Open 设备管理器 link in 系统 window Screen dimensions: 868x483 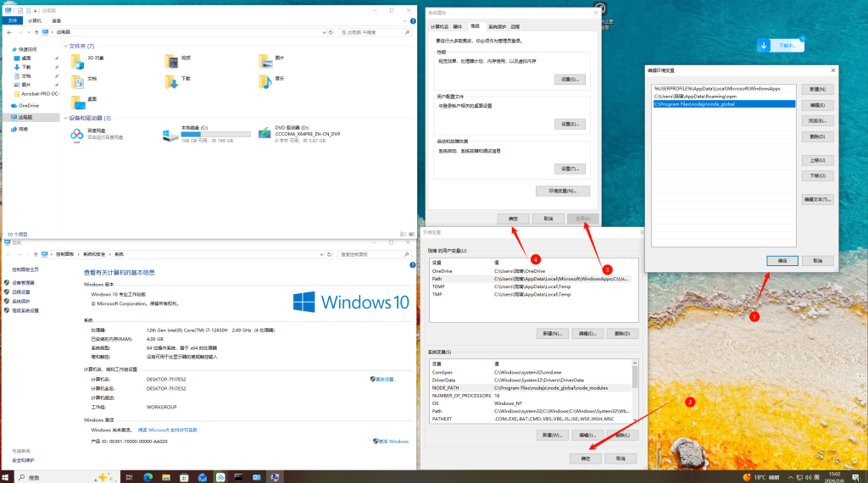tap(23, 283)
